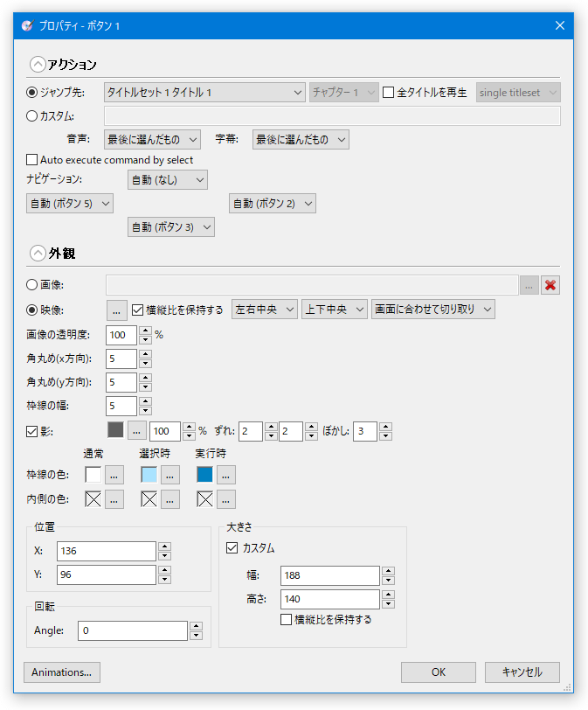Open the 選択時 inner color ellipsis button
Viewport: 588px width, 710px height.
pyautogui.click(x=170, y=499)
